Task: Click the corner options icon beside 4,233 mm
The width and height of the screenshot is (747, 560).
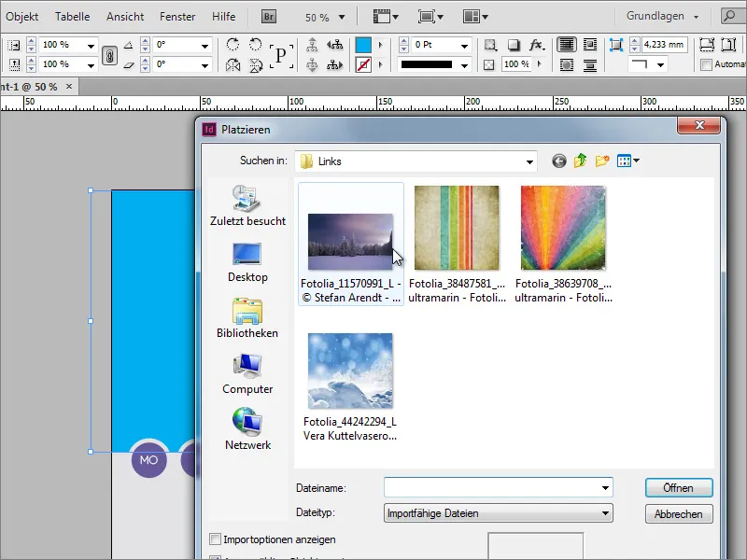Action: (x=616, y=45)
